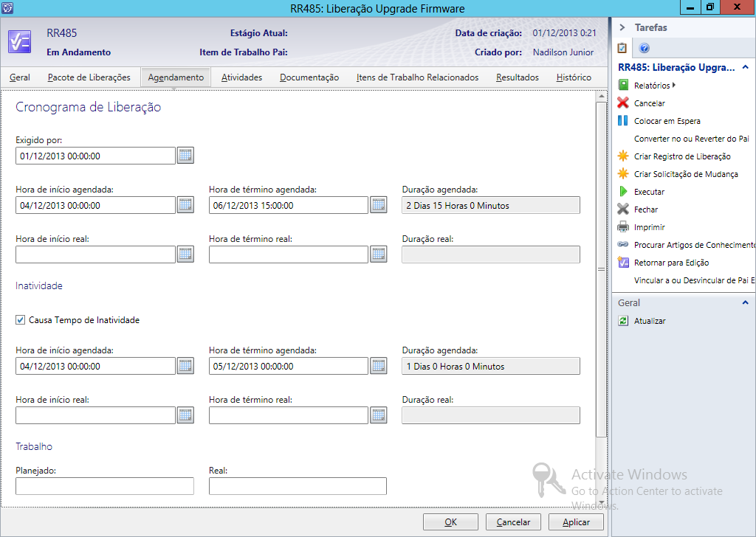Image resolution: width=756 pixels, height=537 pixels.
Task: Click the Exigido por date field
Action: coord(95,156)
